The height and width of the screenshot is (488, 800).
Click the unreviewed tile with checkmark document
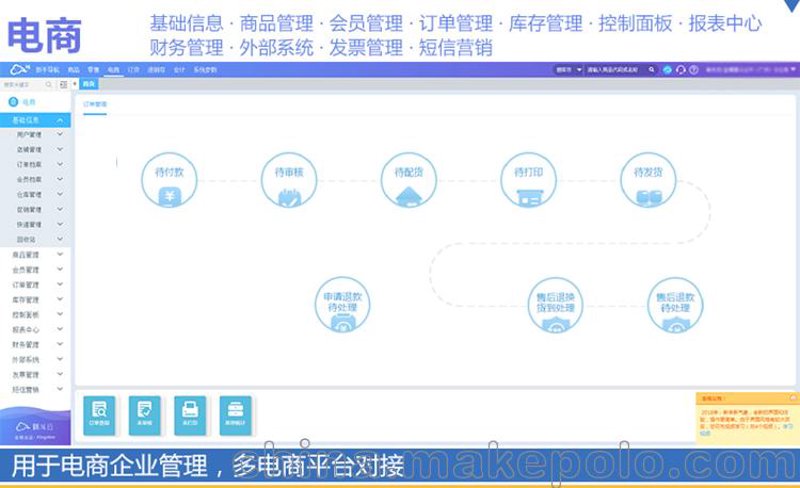pyautogui.click(x=144, y=415)
